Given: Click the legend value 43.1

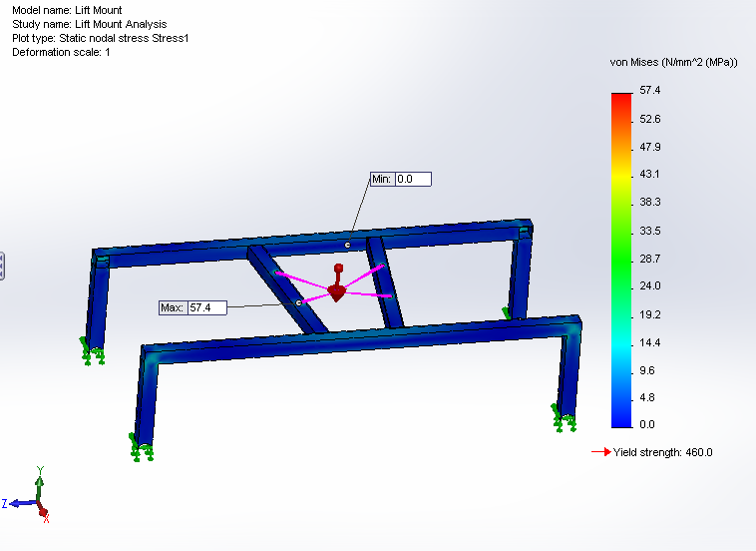Looking at the screenshot, I should coord(649,174).
